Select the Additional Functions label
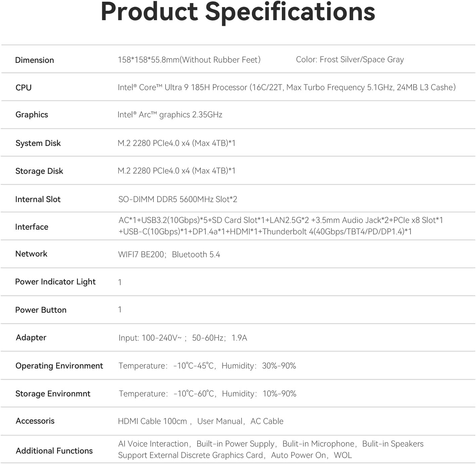 pyautogui.click(x=54, y=451)
